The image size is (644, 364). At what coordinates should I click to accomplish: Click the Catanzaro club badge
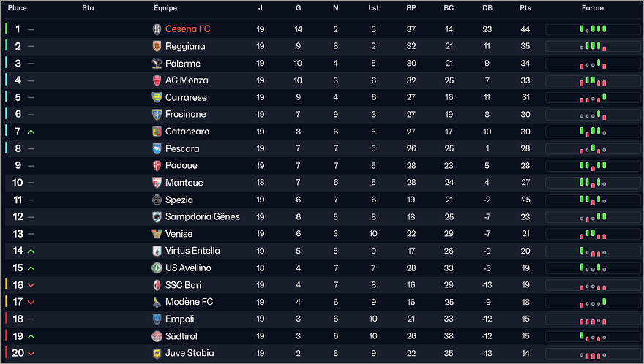click(157, 132)
